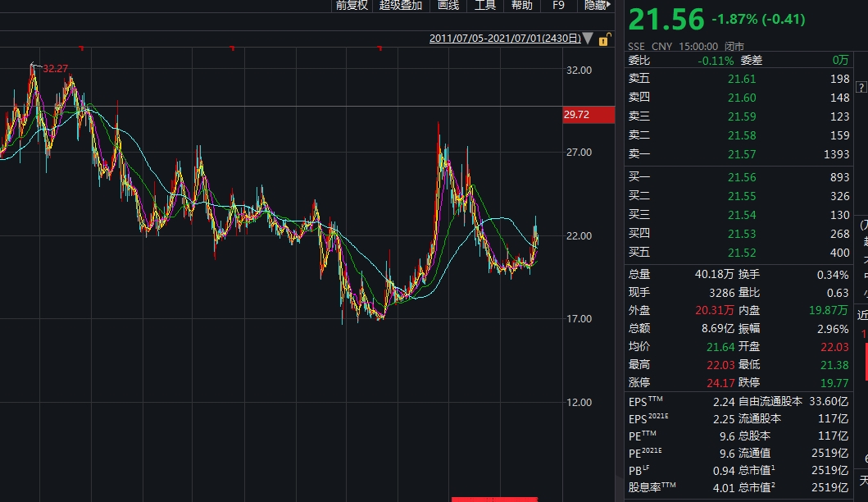The height and width of the screenshot is (502, 868).
Task: Select the 买四 price 21.53
Action: (742, 234)
